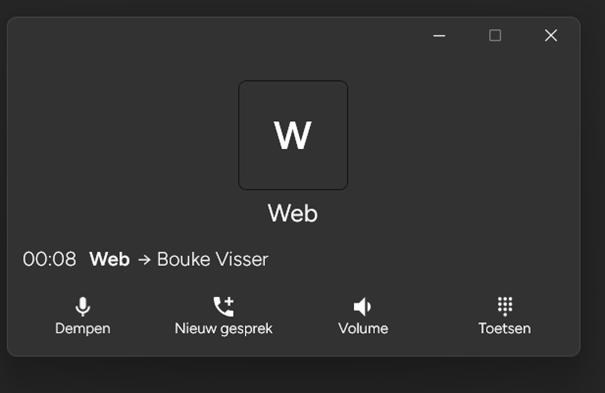Minimize the call window
Screen dimensions: 605x393
click(439, 36)
